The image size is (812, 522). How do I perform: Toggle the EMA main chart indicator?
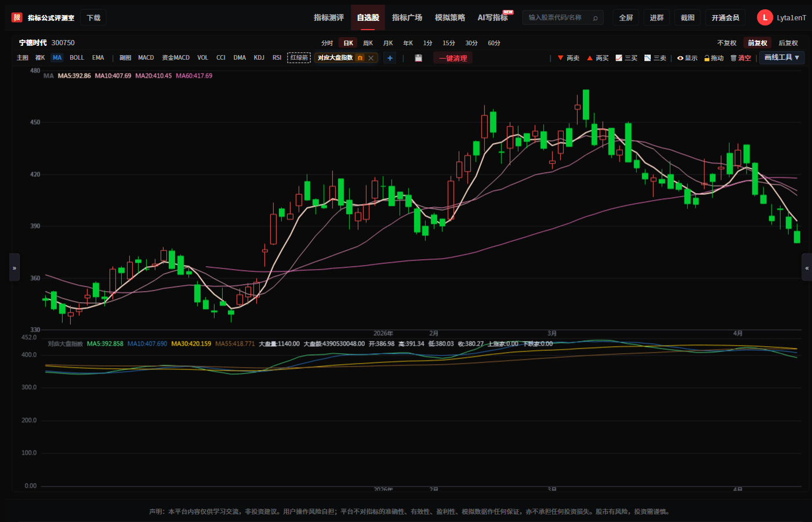pyautogui.click(x=98, y=58)
